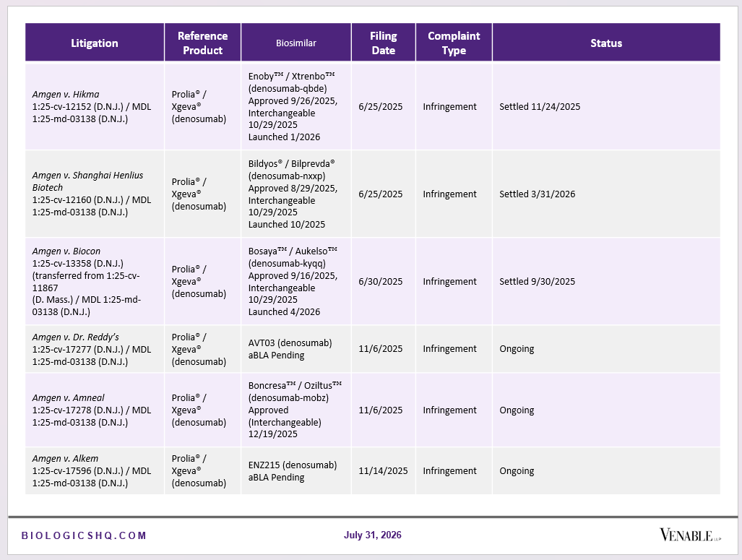Screen dimensions: 742x560
Task: Select the Amgen v. Amneal litigation cell
Action: (95, 410)
